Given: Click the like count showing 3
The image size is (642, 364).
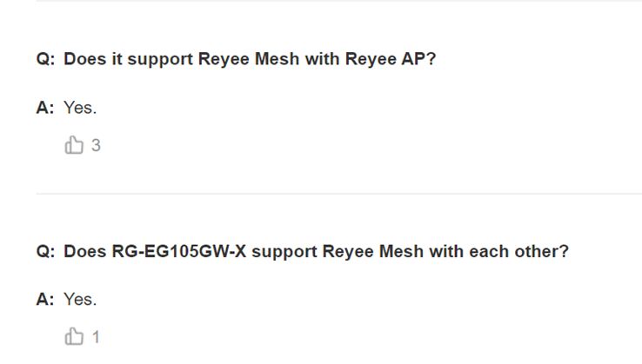Looking at the screenshot, I should coord(96,146).
